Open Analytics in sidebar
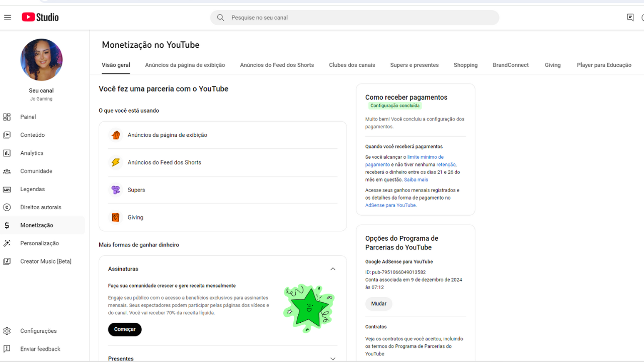 coord(42,153)
